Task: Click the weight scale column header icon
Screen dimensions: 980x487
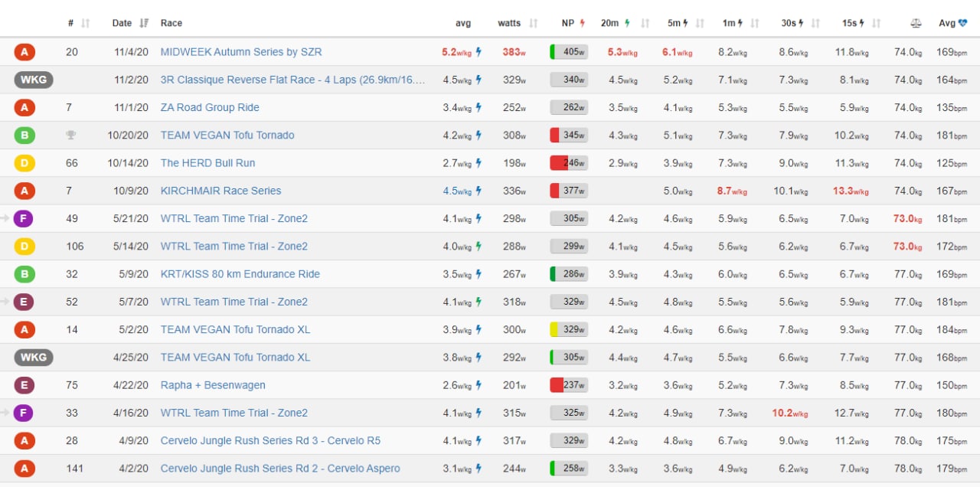Action: tap(916, 23)
